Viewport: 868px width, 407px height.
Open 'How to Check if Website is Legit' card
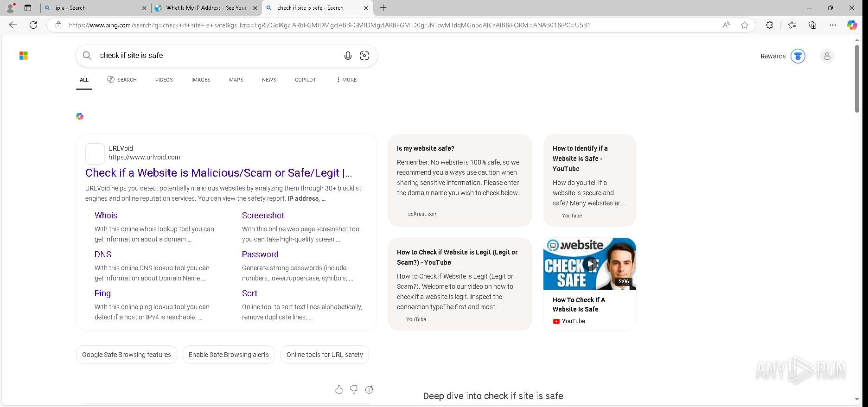[460, 284]
